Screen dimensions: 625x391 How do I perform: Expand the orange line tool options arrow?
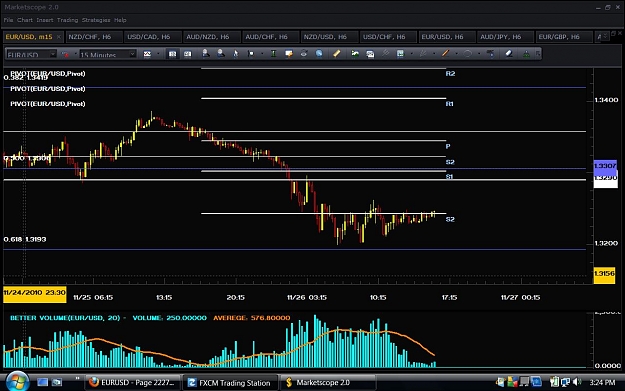456,53
